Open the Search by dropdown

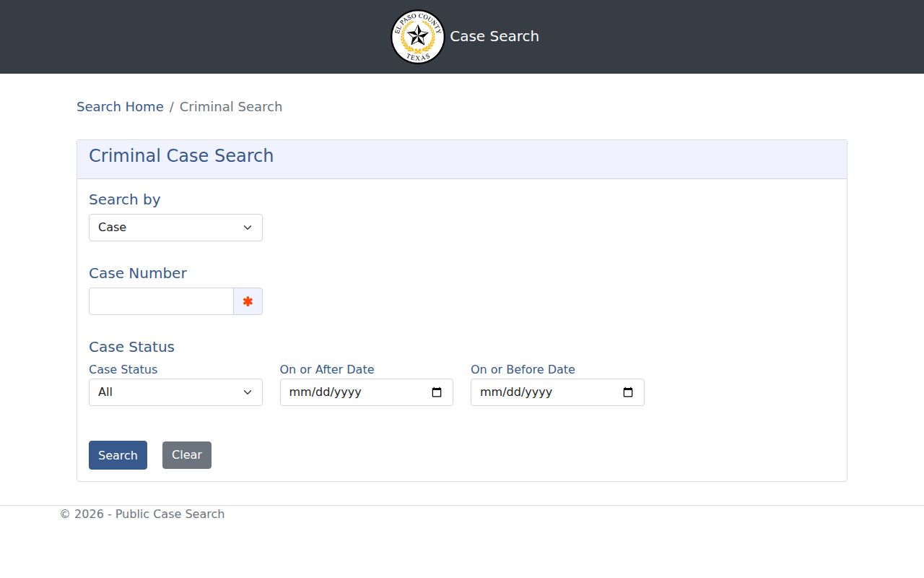point(175,228)
